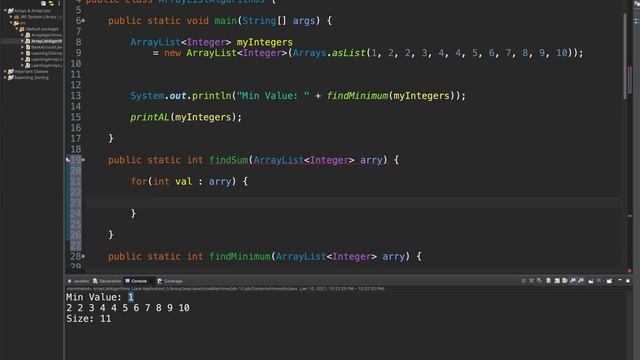Minimize the console view panel

point(620,280)
